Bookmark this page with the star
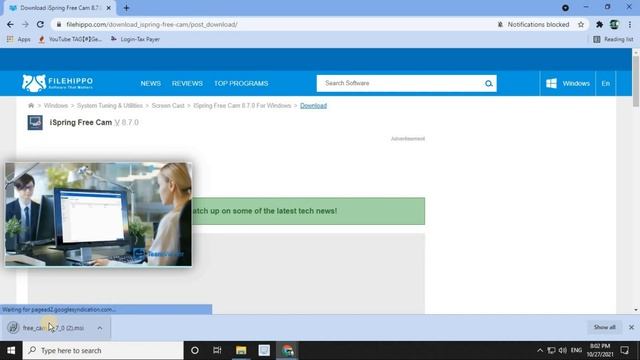 click(x=581, y=24)
